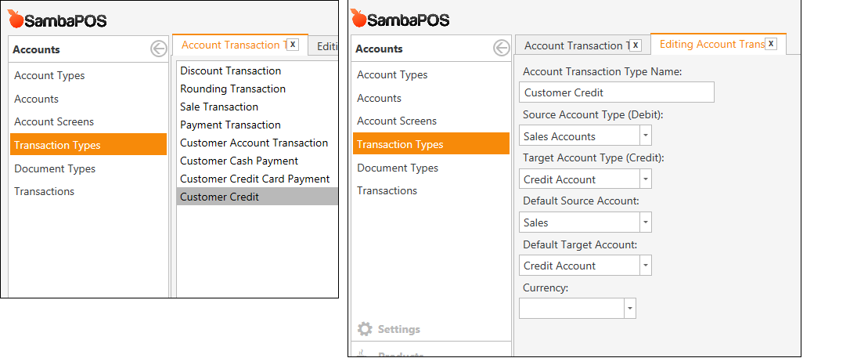
Task: Select Customer Credit Card Payment entry
Action: 254,179
